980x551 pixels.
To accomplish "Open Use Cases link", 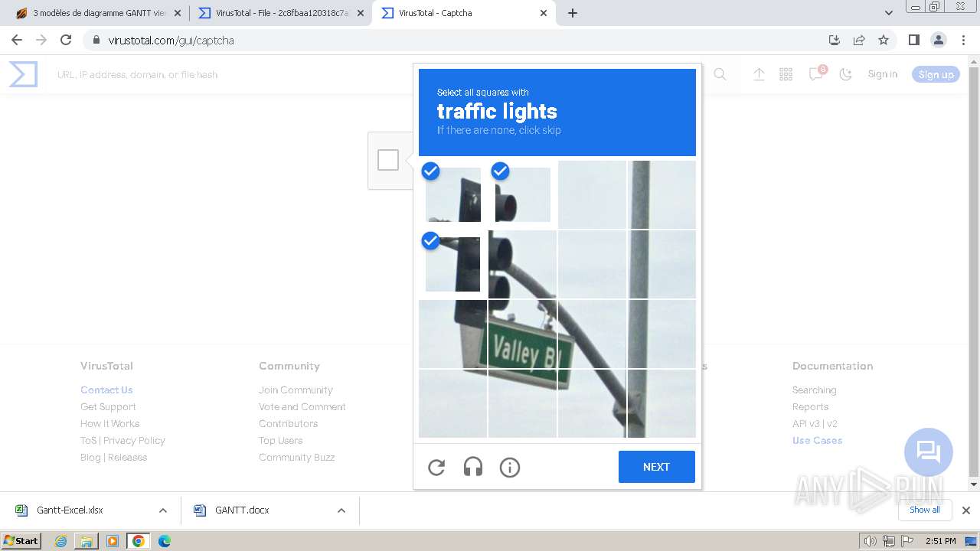I will (x=817, y=440).
